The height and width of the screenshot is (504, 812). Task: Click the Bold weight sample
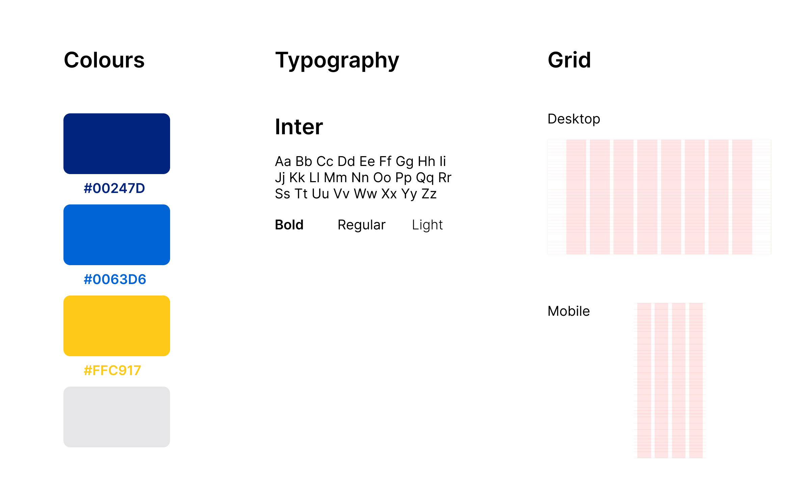point(289,225)
